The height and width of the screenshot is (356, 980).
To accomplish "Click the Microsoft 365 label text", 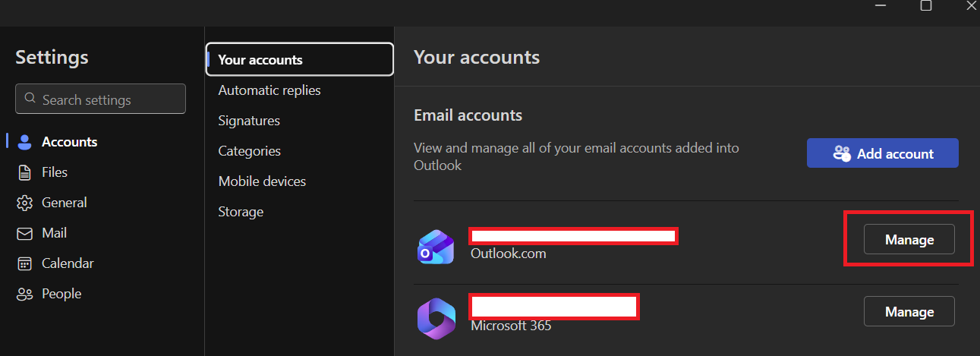I will pyautogui.click(x=511, y=326).
